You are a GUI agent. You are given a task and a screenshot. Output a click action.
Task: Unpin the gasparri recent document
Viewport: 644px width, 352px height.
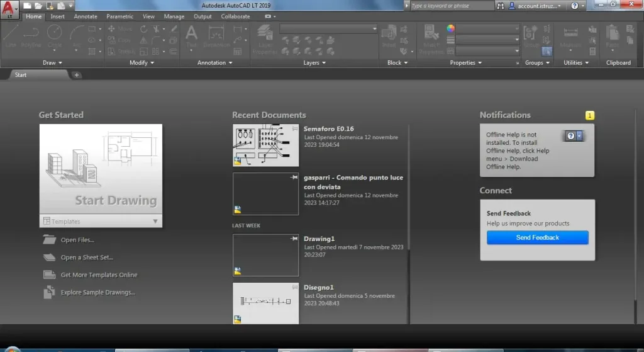click(x=294, y=178)
